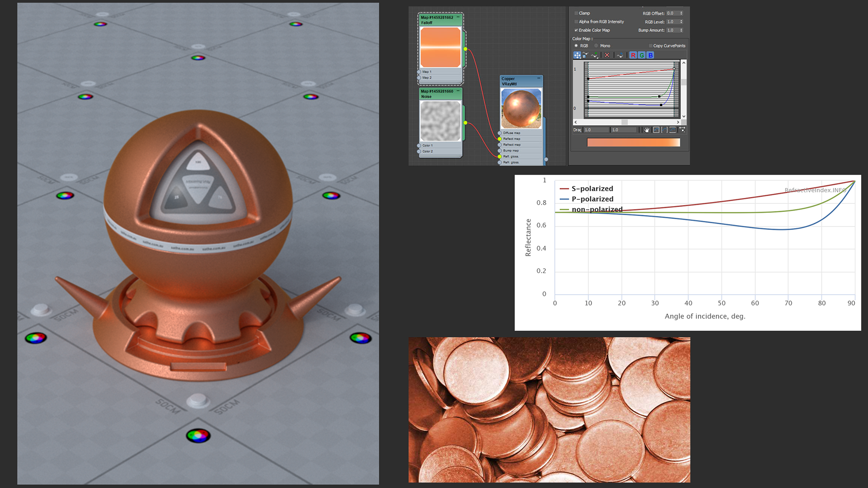The height and width of the screenshot is (488, 868).
Task: Click the RGB Level value field
Action: (672, 22)
